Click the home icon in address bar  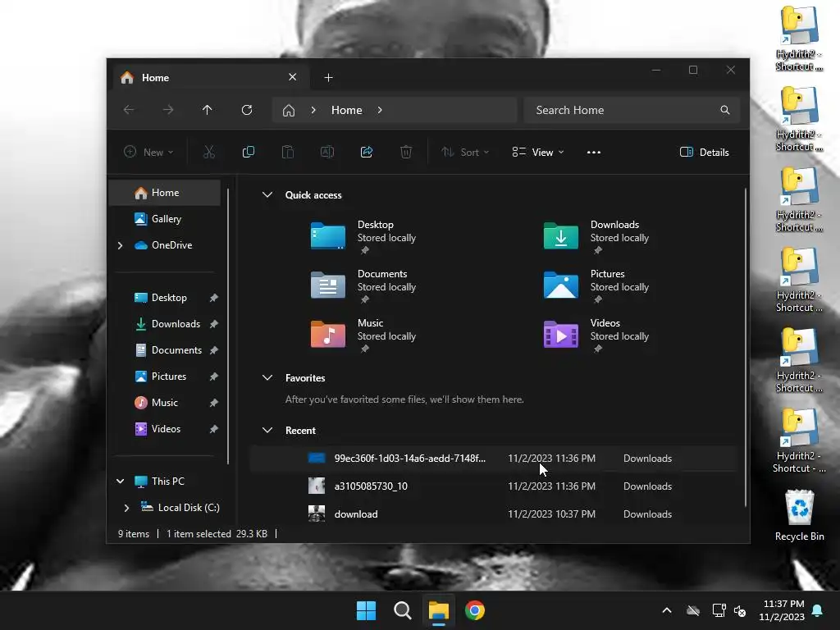coord(289,111)
